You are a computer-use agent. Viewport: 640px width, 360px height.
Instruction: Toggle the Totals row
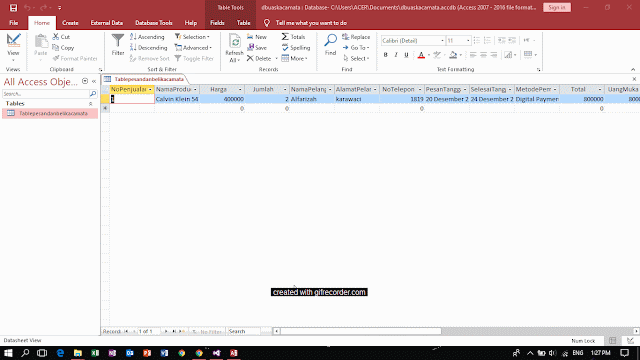(x=293, y=37)
